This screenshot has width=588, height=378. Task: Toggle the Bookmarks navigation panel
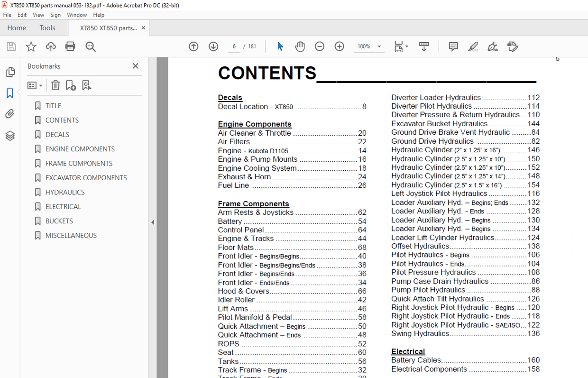pyautogui.click(x=10, y=93)
